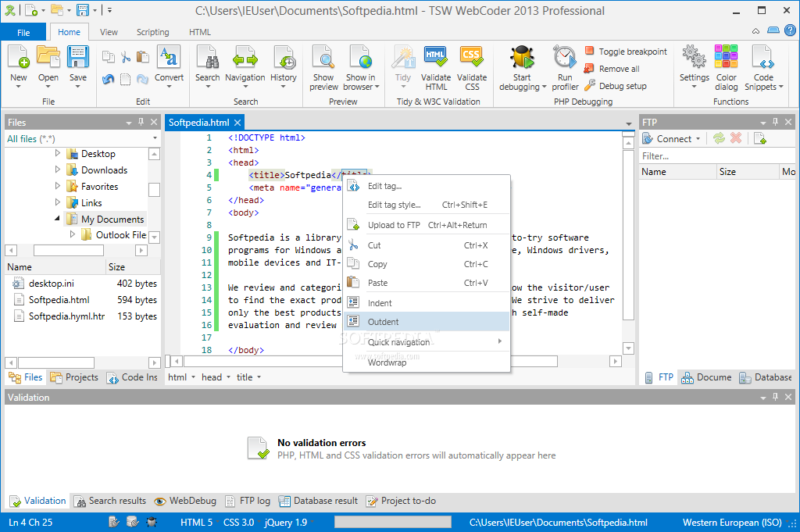This screenshot has width=800, height=532.
Task: Click the Help question mark icon
Action: (791, 30)
